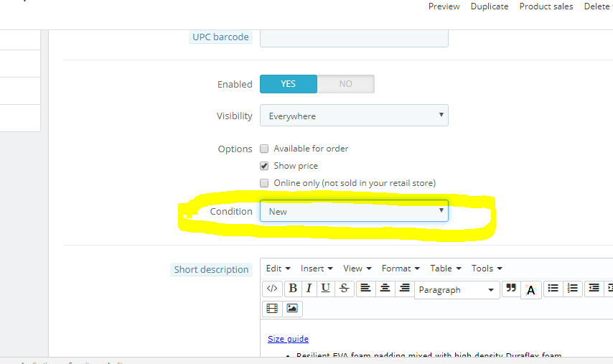Screen dimensions: 613x364
Task: Set Enabled to YES
Action: pos(289,84)
